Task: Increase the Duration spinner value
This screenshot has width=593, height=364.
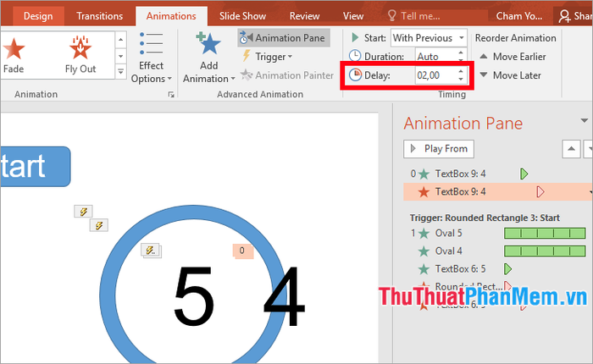Action: 461,52
